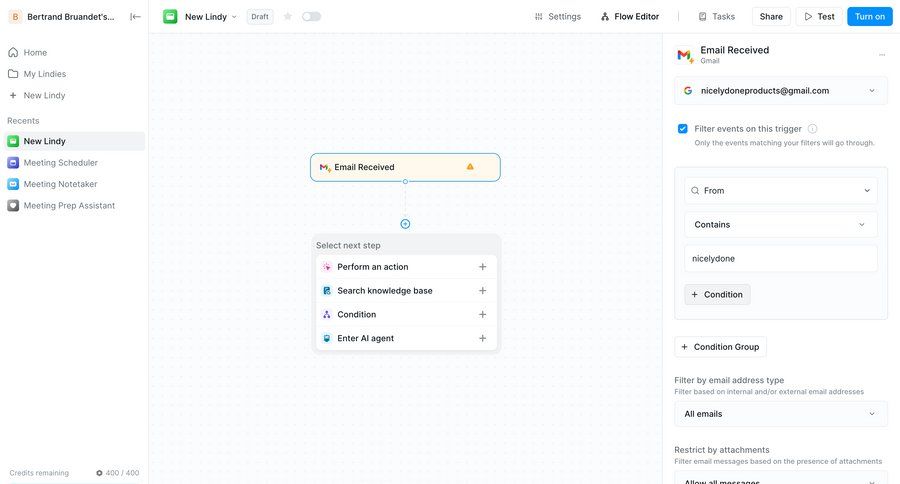The image size is (900, 484).
Task: Choose Perform an action step
Action: 406,267
